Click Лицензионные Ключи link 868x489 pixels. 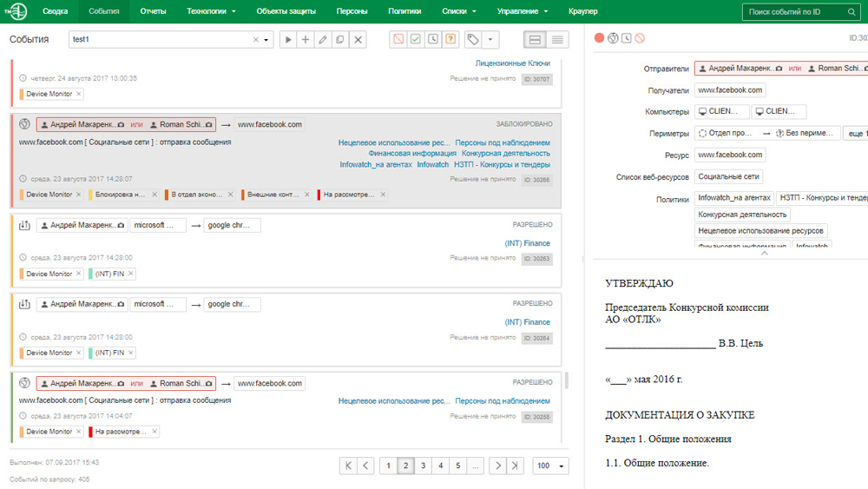tap(513, 63)
